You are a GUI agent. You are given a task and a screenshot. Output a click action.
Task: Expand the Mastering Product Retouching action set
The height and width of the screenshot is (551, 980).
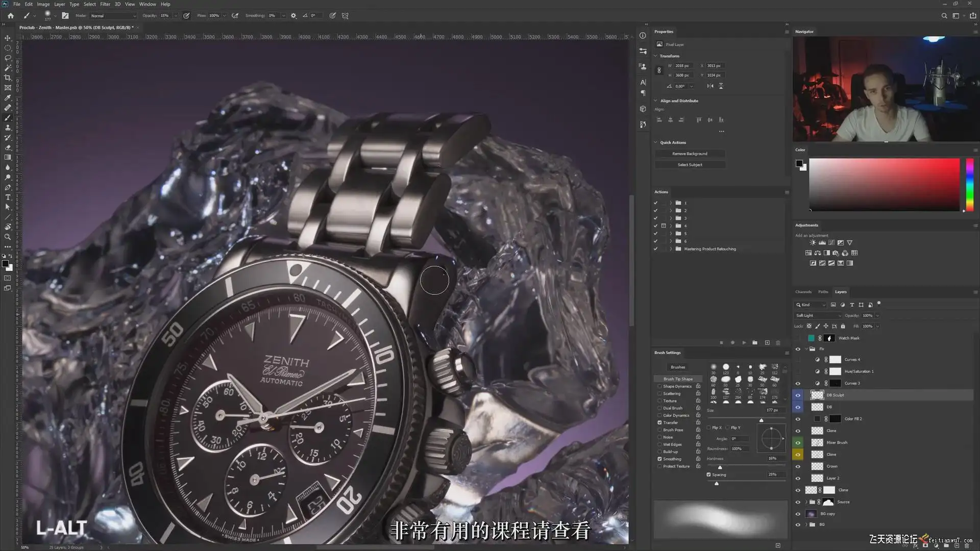pyautogui.click(x=671, y=249)
